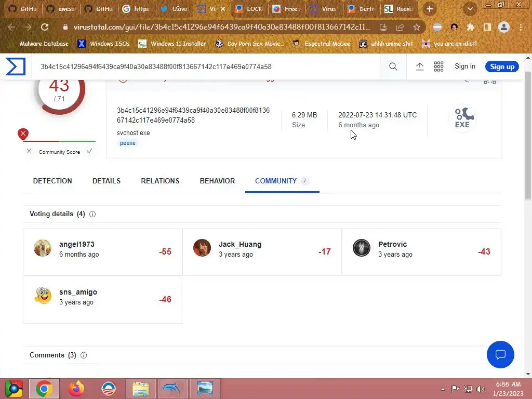The width and height of the screenshot is (532, 399).
Task: Click the browser address bar URL
Action: tap(221, 27)
